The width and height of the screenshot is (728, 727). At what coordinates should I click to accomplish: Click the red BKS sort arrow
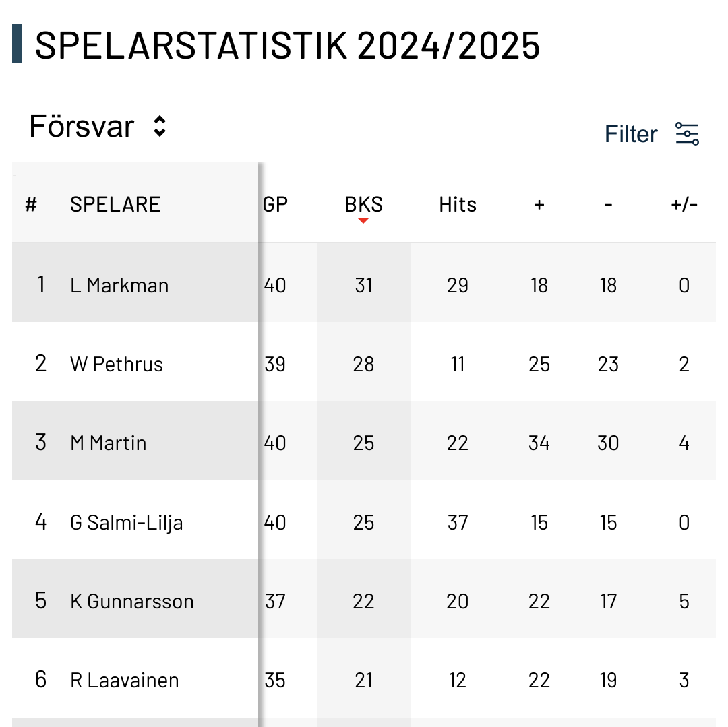[x=363, y=221]
